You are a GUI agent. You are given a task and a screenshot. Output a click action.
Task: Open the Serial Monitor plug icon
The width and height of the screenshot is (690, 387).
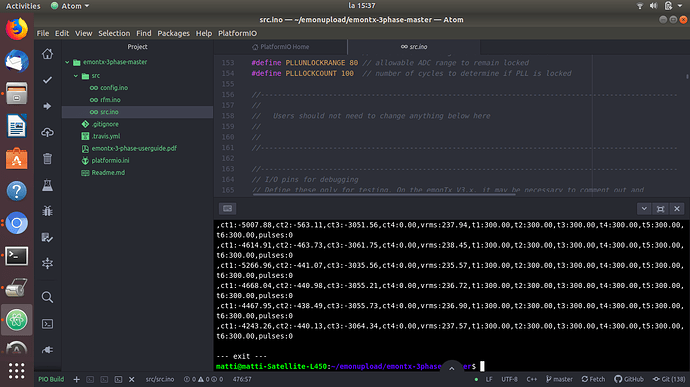pos(47,350)
